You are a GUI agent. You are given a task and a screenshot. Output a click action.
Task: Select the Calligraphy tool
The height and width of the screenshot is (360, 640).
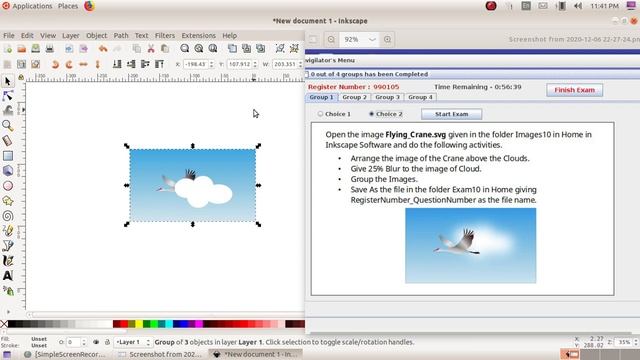click(7, 261)
